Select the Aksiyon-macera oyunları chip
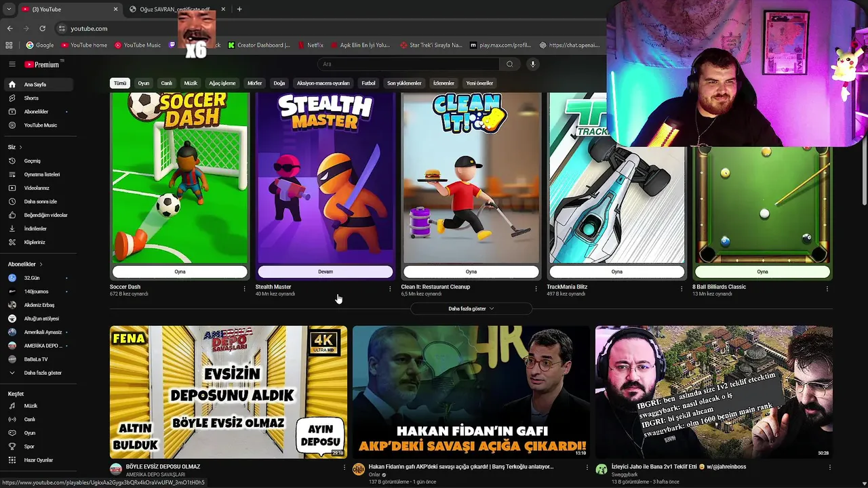Screen dimensions: 868x488 [x=323, y=83]
